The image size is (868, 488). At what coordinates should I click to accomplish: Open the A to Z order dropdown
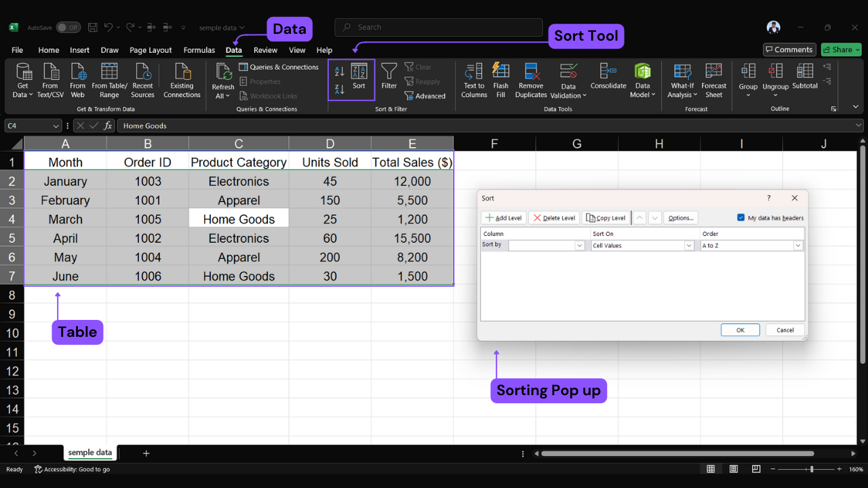799,245
